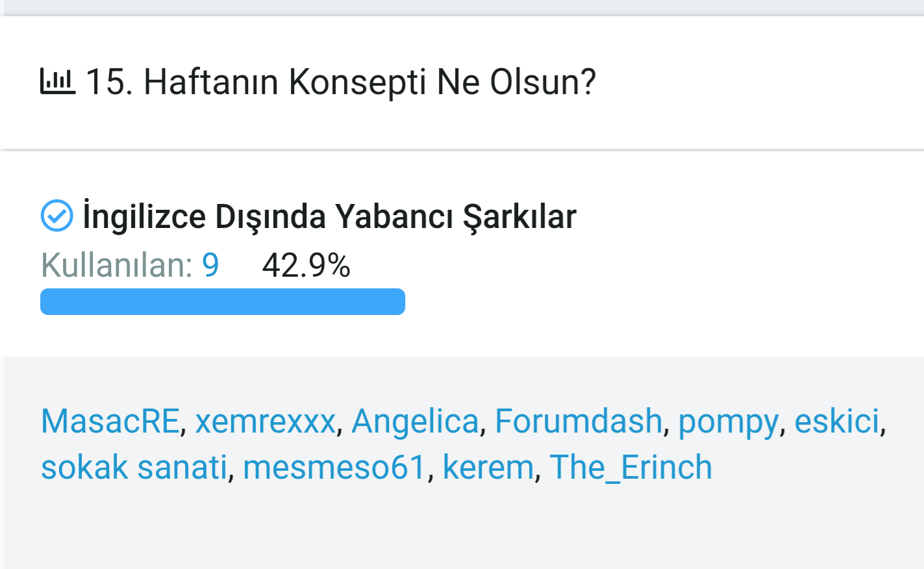Click empty space in gray voters panel
Viewport: 924px width, 569px height.
click(455, 526)
